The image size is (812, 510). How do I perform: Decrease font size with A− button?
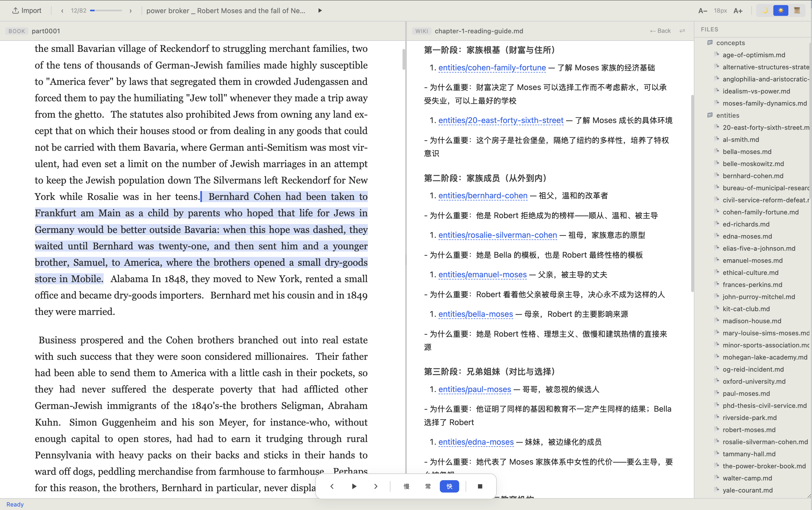tap(703, 11)
